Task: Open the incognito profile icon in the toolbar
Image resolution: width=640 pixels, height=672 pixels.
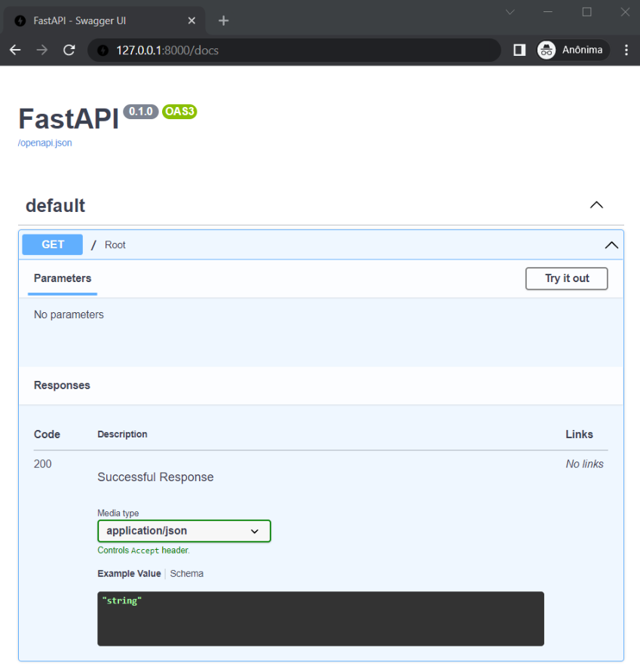Action: [x=546, y=50]
